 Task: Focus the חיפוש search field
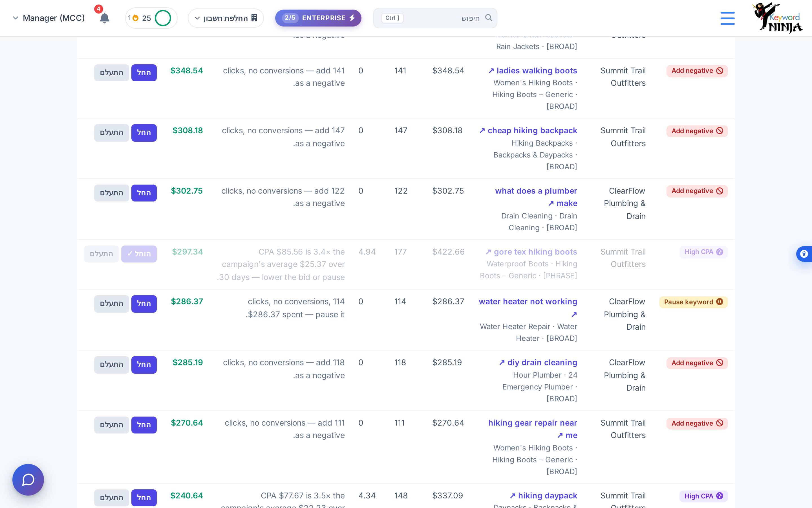(435, 18)
